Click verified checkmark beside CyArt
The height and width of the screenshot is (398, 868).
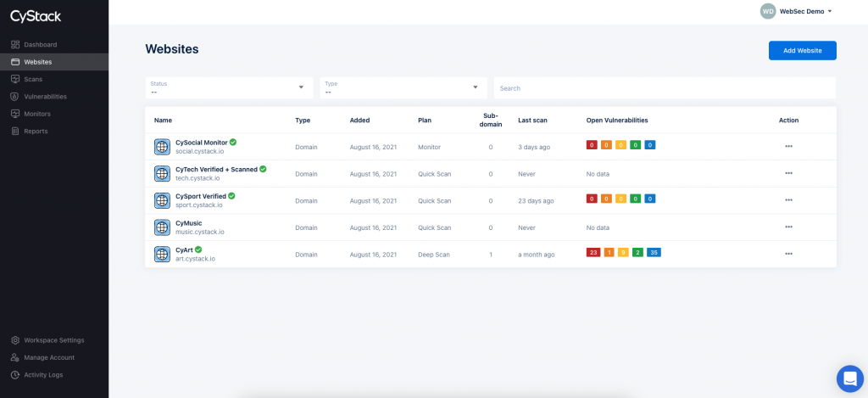click(198, 249)
